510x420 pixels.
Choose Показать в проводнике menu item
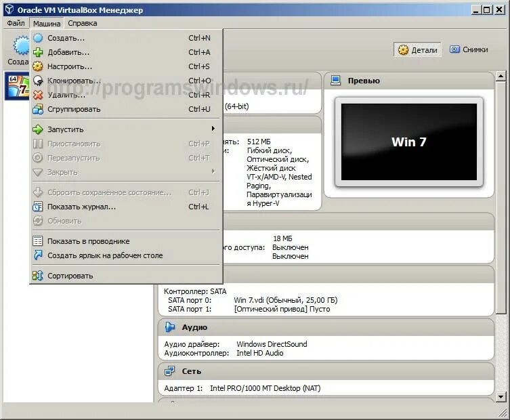coord(126,241)
